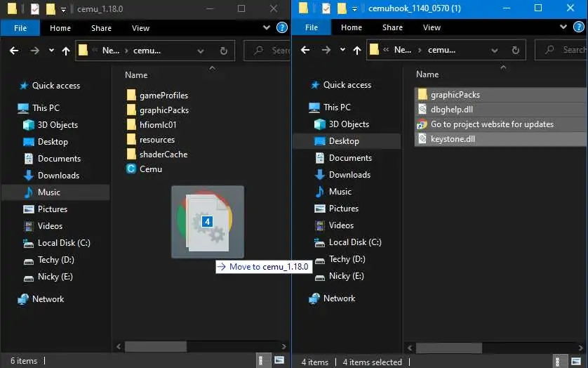Screen dimensions: 588x368
Task: Click the search box in cemu_1.18.0 window
Action: tap(267, 51)
